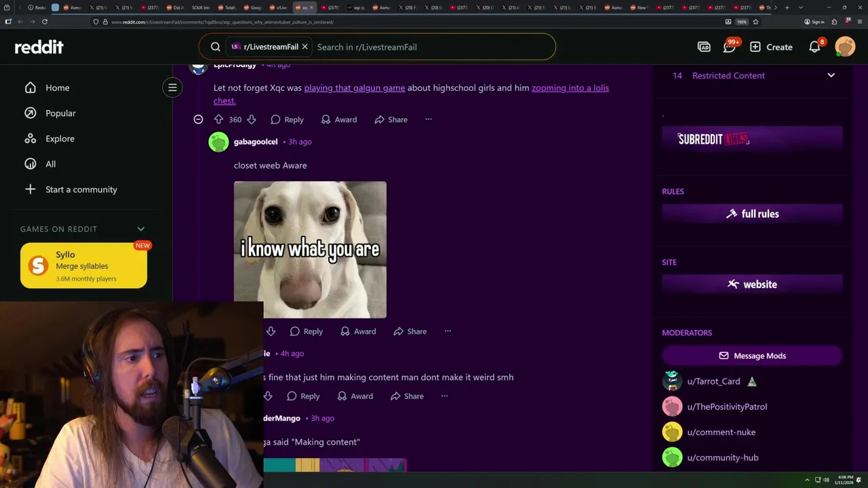This screenshot has width=868, height=488.
Task: Click the browser address bar URL
Action: [222, 22]
